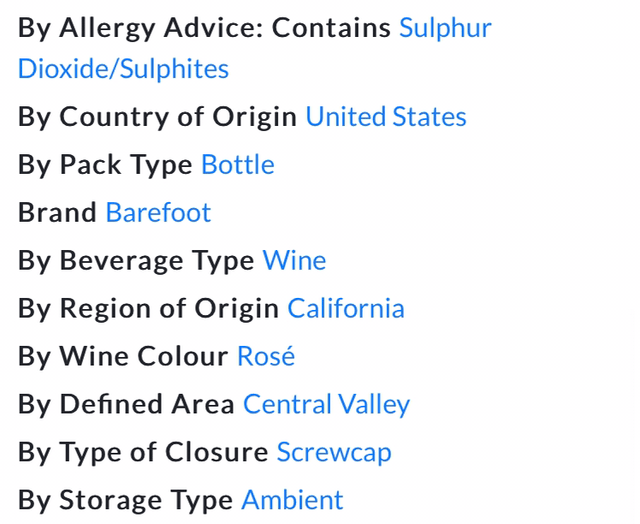Select the Bottle pack type link

coord(237,165)
